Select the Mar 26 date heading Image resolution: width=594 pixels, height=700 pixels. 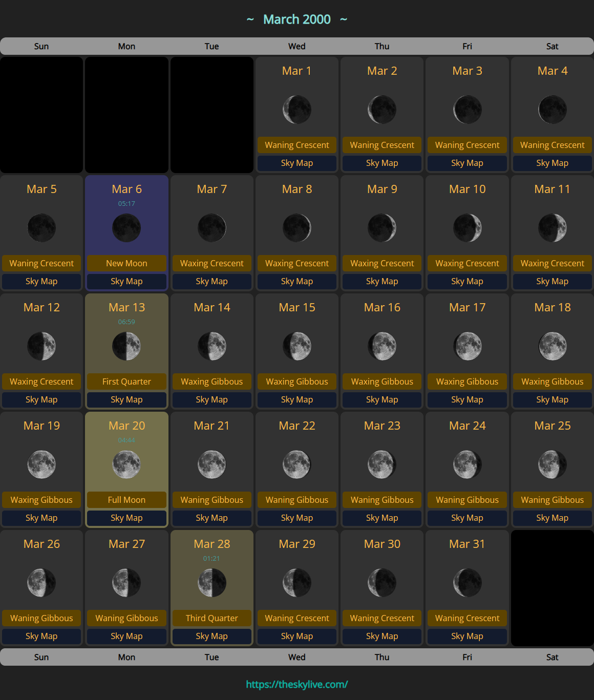pyautogui.click(x=41, y=544)
